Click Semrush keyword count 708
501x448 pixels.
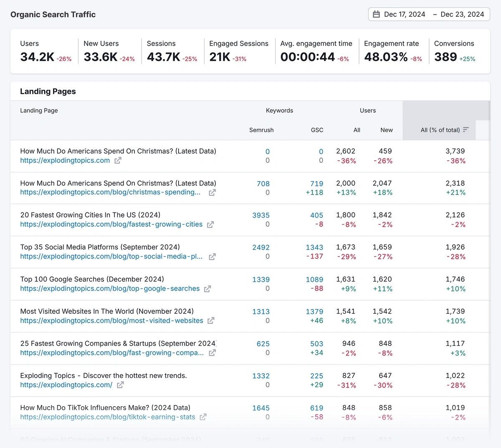(x=263, y=184)
